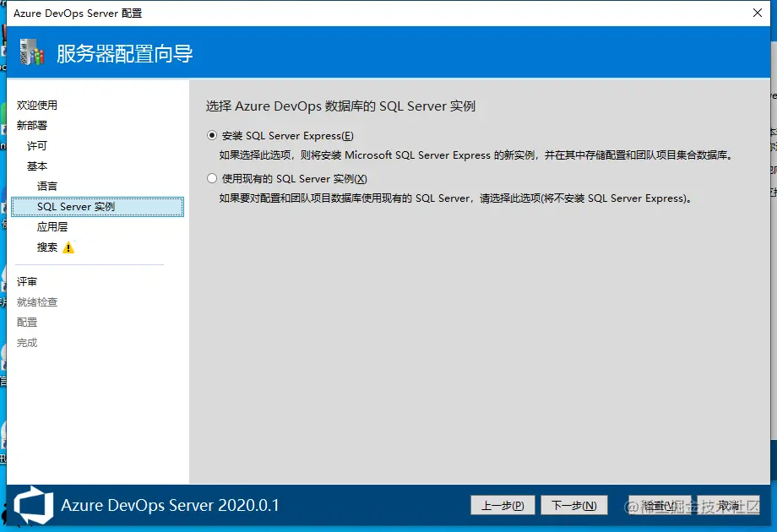The height and width of the screenshot is (532, 777).
Task: Click the warning icon next to 搜索
Action: [x=68, y=247]
